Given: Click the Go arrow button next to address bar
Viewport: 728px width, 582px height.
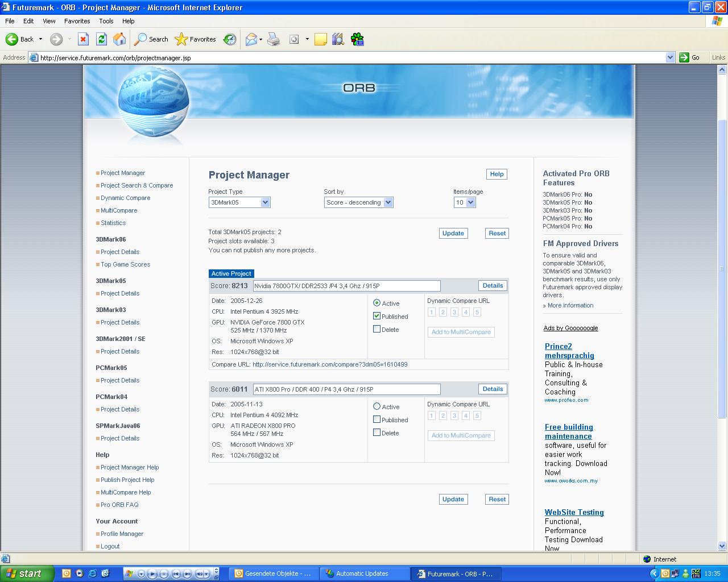Looking at the screenshot, I should (689, 57).
